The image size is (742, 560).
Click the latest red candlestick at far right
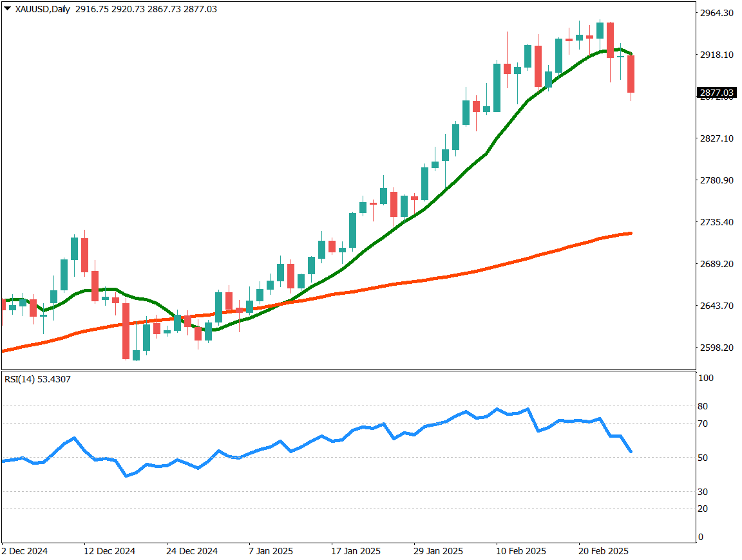click(x=631, y=74)
